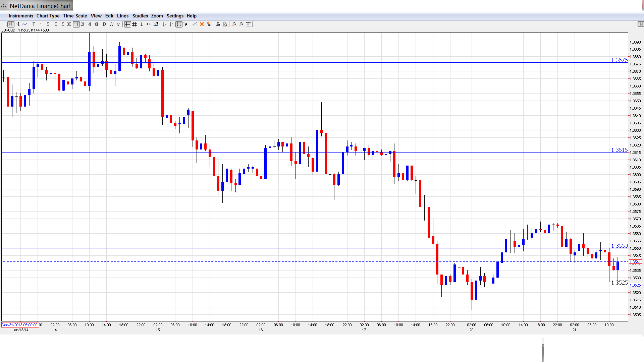Image resolution: width=644 pixels, height=362 pixels.
Task: Open the Studies menu
Action: pos(140,16)
